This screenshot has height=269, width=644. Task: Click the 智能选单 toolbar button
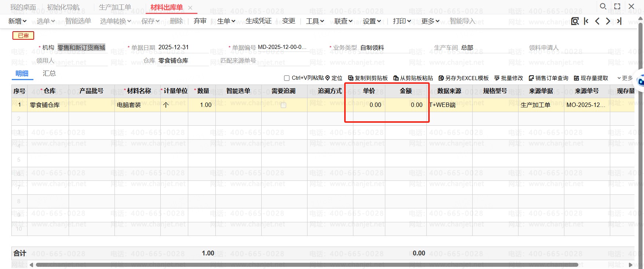click(78, 21)
